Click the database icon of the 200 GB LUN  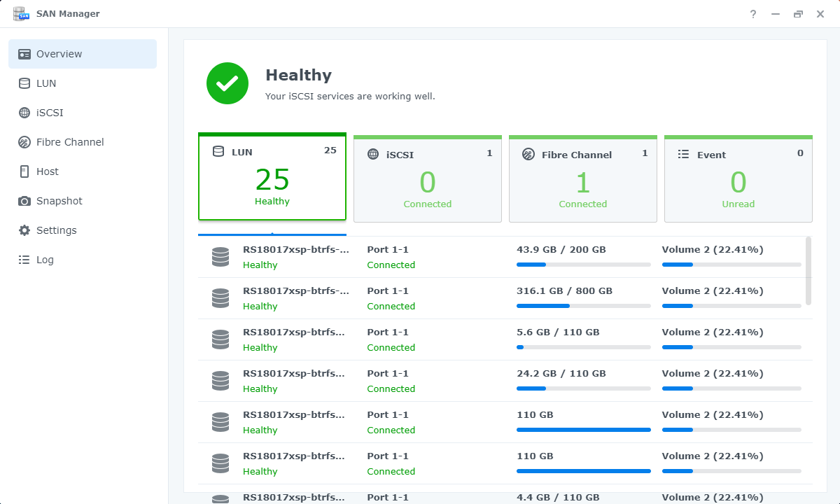220,257
